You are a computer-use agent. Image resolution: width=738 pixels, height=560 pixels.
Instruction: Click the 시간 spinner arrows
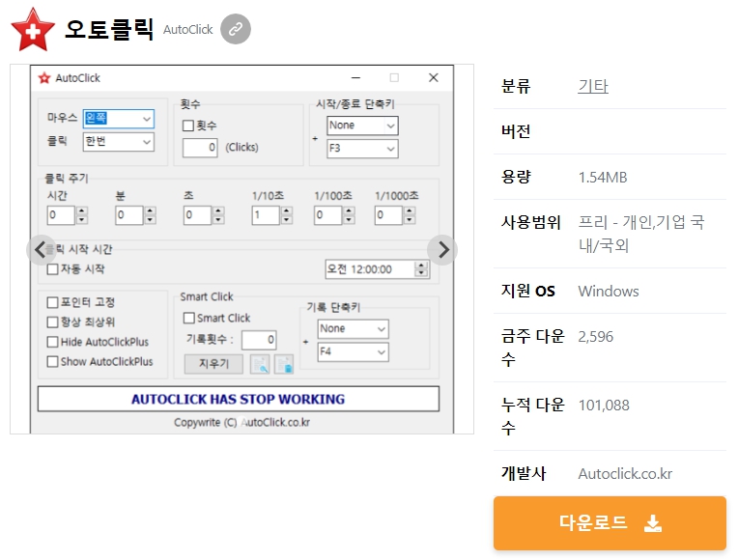(82, 215)
